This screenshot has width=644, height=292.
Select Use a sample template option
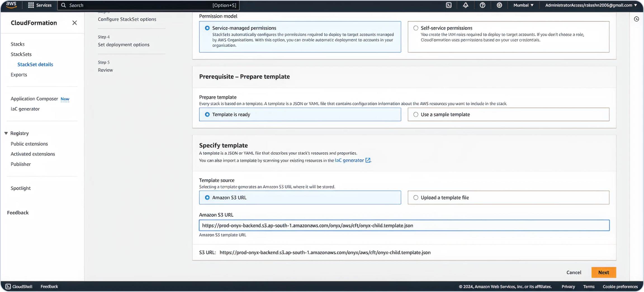(x=416, y=115)
